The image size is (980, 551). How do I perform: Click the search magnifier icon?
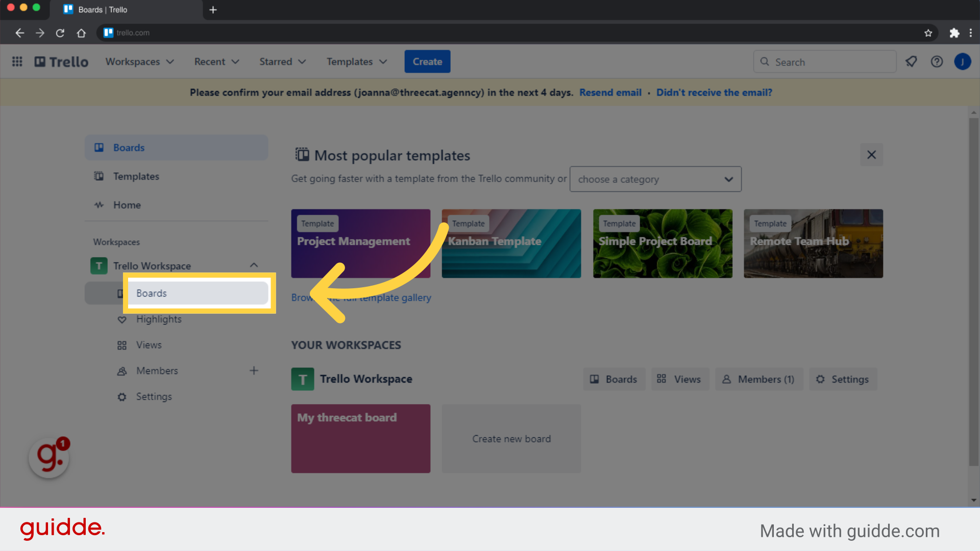[765, 61]
